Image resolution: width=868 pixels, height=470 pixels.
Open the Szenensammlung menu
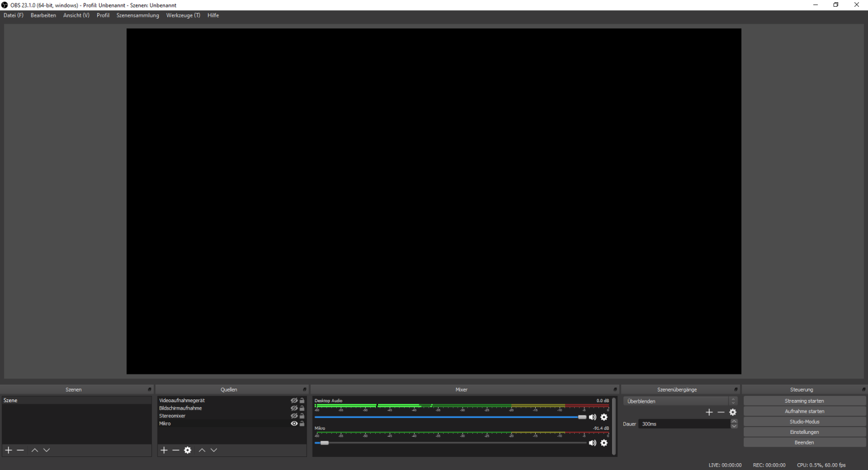137,15
